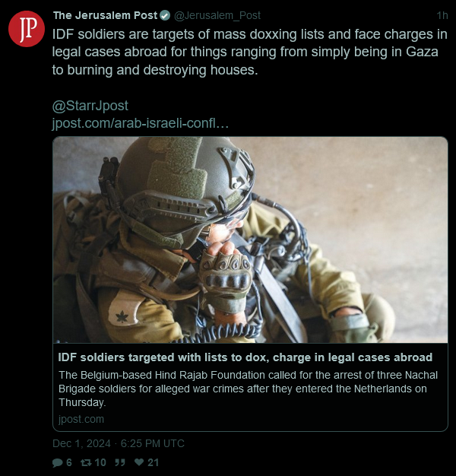Click the tweet text about mass doxxing lists

(x=250, y=52)
